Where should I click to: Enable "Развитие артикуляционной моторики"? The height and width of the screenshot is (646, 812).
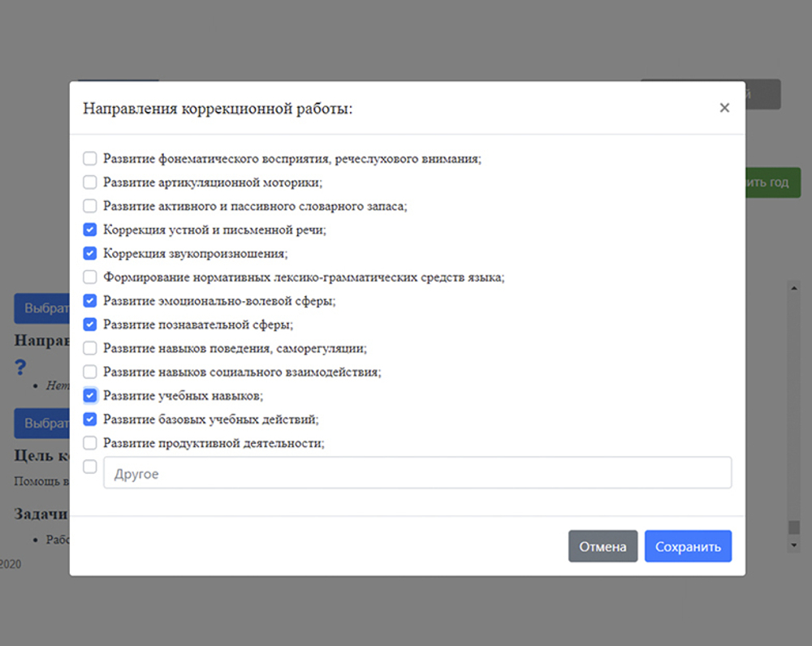(89, 182)
